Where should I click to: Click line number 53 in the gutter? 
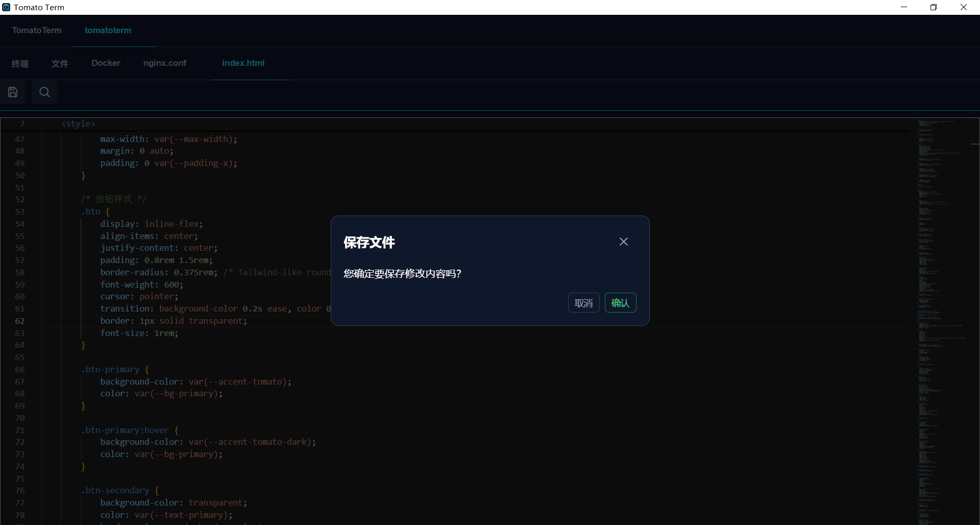click(x=20, y=212)
